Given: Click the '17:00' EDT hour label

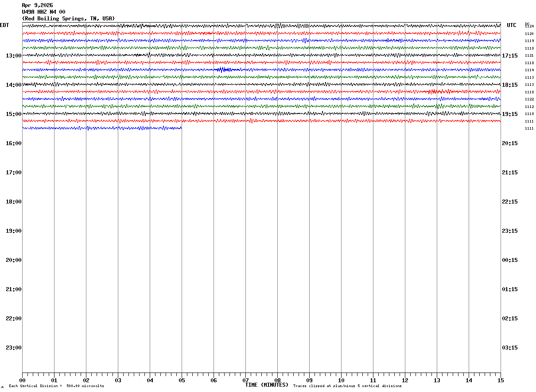Looking at the screenshot, I should point(14,173).
